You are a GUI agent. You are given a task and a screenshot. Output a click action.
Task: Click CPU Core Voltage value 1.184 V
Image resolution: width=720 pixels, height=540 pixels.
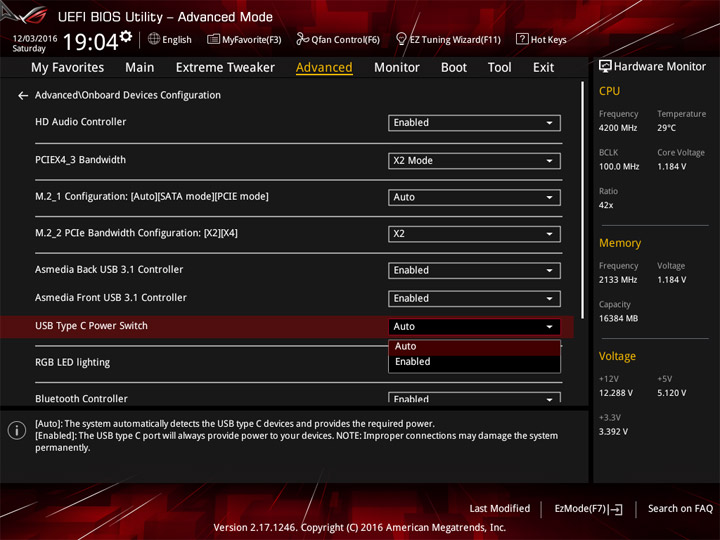tap(671, 167)
